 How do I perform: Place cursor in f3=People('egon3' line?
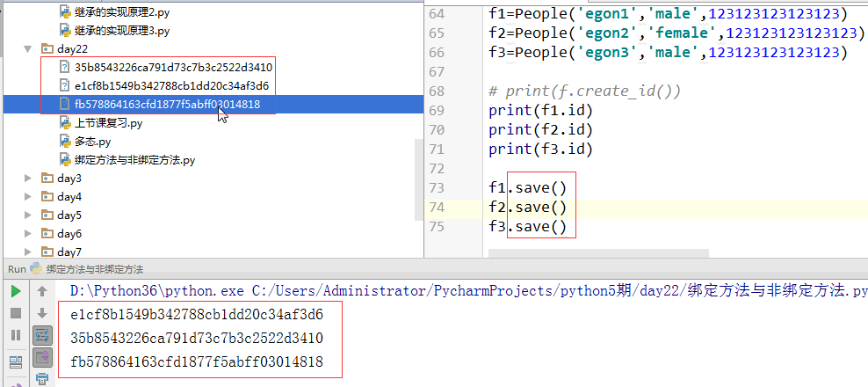669,53
